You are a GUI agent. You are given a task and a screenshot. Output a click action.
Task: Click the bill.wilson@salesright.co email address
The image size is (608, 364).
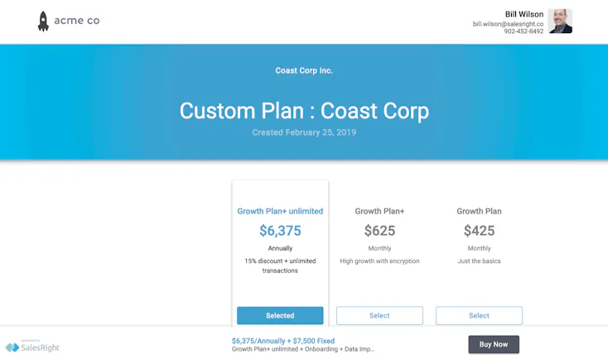[x=508, y=24]
